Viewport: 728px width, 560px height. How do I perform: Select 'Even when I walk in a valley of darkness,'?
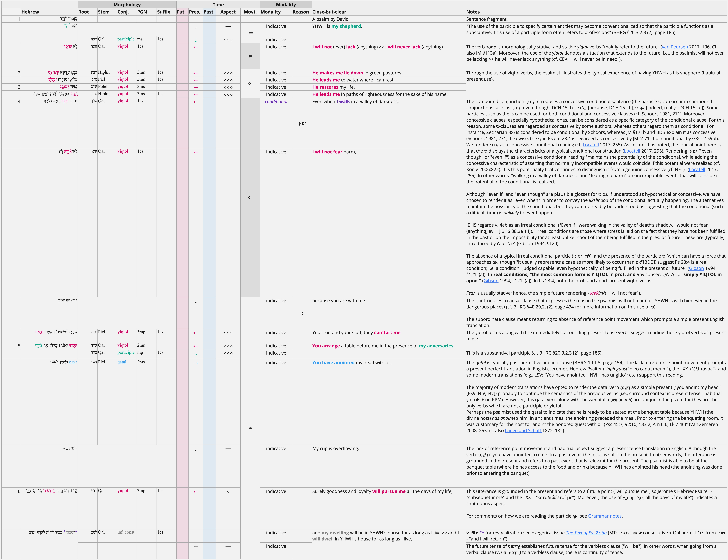click(x=389, y=123)
